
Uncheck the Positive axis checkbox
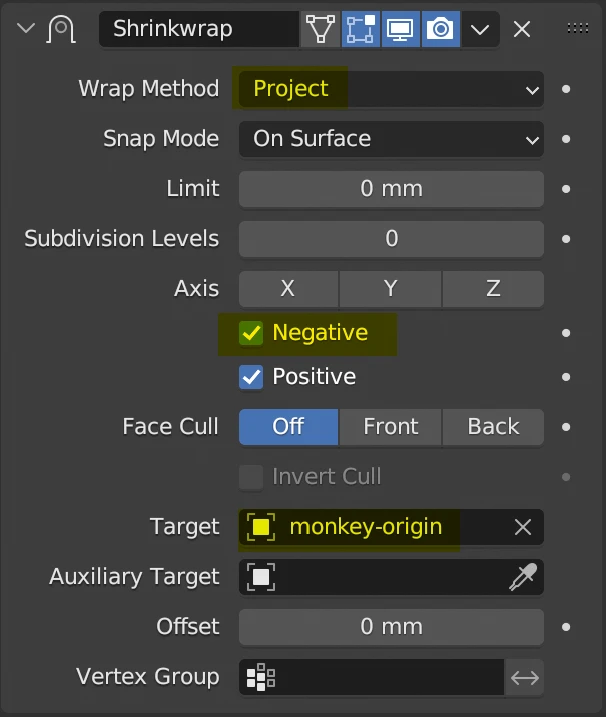[x=251, y=377]
